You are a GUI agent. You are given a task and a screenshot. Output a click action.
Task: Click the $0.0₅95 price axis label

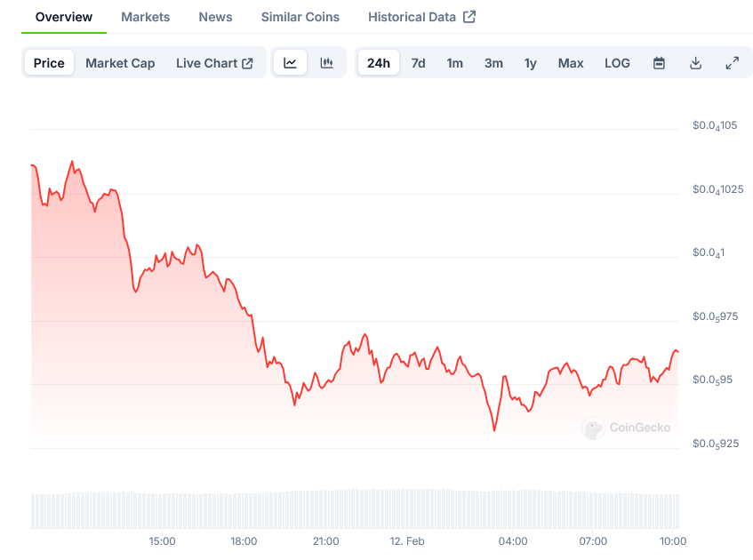point(712,380)
